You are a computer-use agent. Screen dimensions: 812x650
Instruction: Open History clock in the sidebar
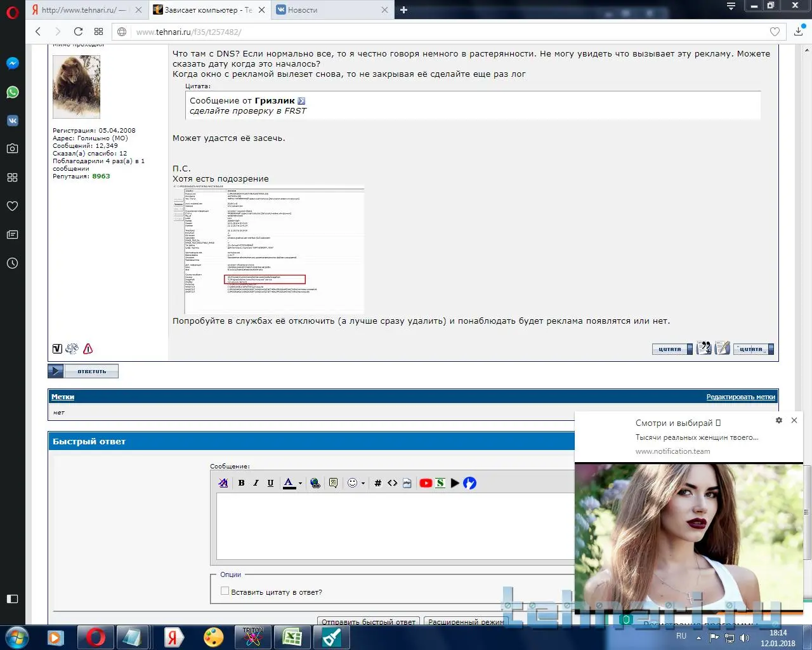(x=13, y=263)
